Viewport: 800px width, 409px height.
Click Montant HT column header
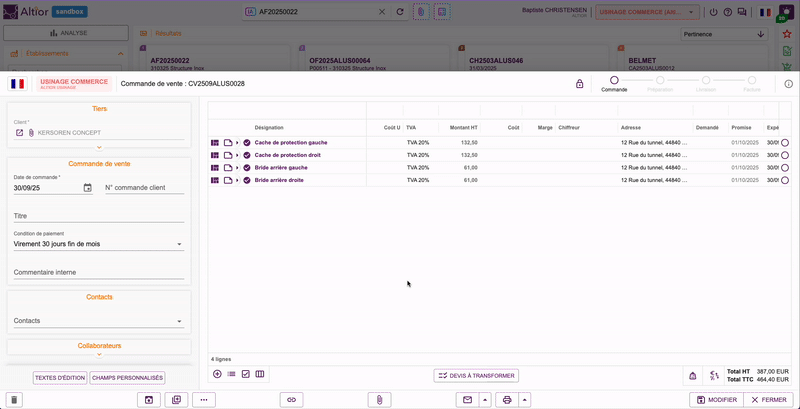463,127
